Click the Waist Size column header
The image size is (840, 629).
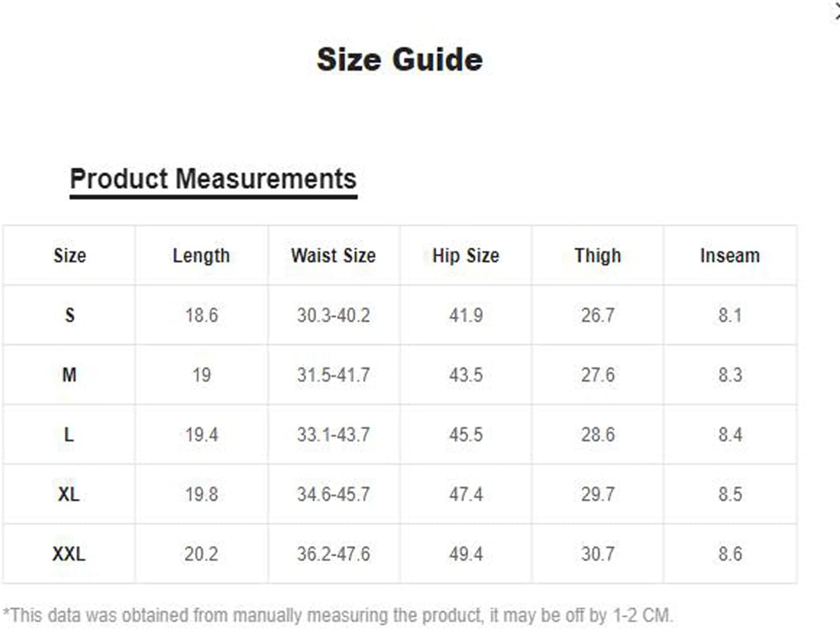pos(333,256)
